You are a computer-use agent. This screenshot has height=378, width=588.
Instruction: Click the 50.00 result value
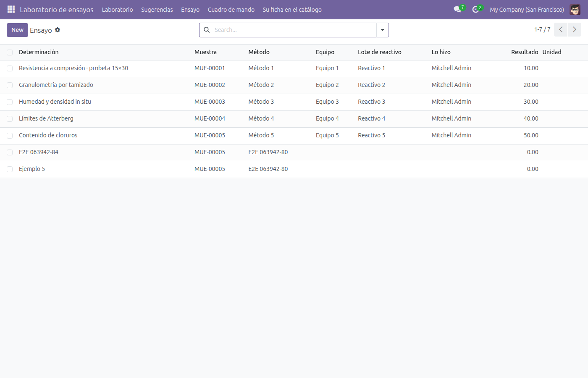pos(531,135)
